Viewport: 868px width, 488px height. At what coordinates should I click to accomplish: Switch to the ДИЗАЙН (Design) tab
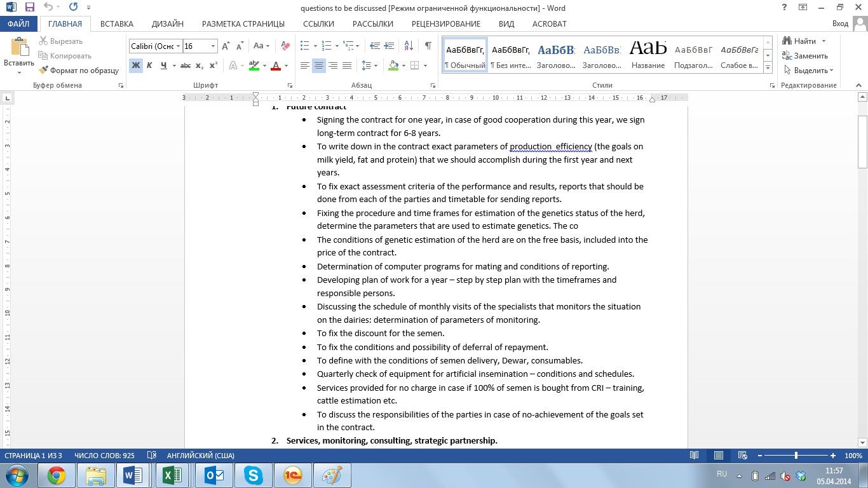[168, 24]
